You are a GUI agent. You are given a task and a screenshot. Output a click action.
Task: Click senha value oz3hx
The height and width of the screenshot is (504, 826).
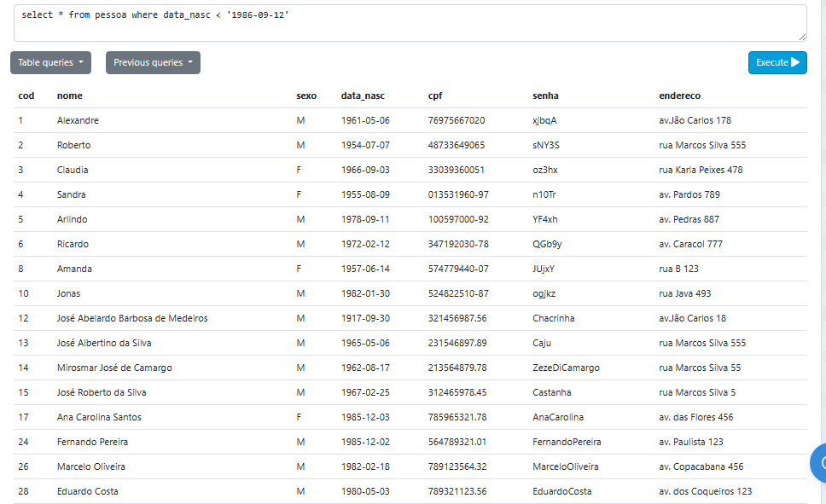[544, 170]
